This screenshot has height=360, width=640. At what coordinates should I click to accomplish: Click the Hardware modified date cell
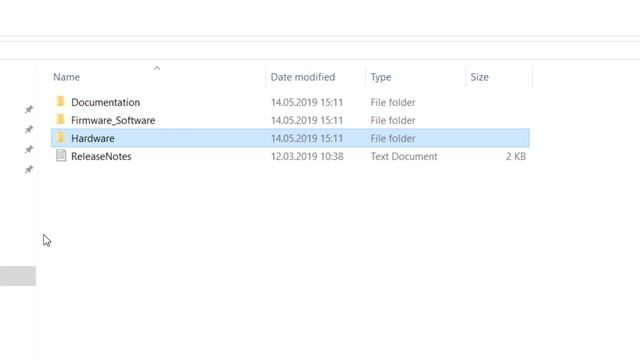(x=307, y=138)
